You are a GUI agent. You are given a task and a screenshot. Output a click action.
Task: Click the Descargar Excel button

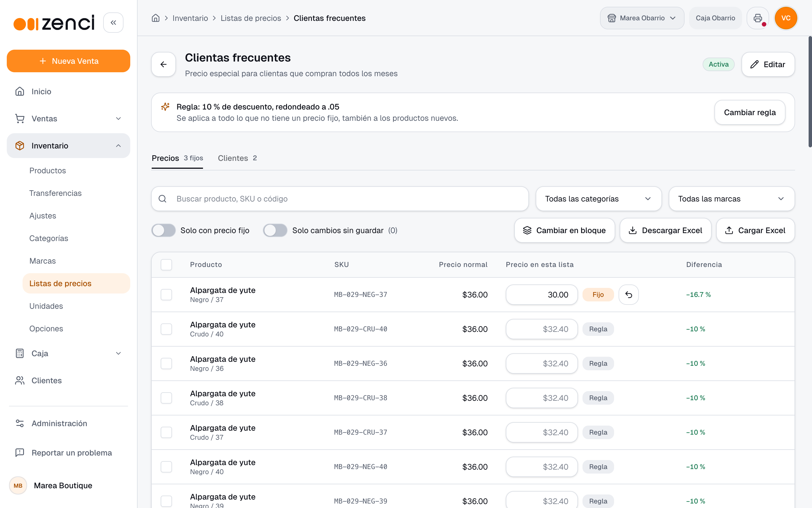[x=665, y=231]
